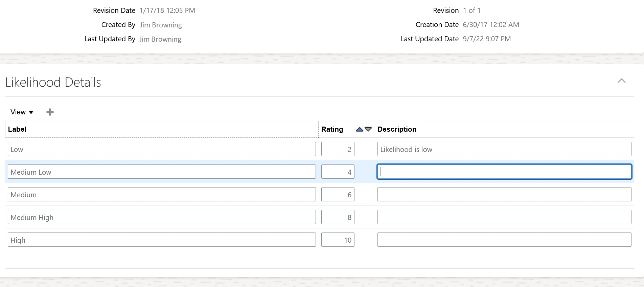Focus the High row description field

(x=504, y=240)
